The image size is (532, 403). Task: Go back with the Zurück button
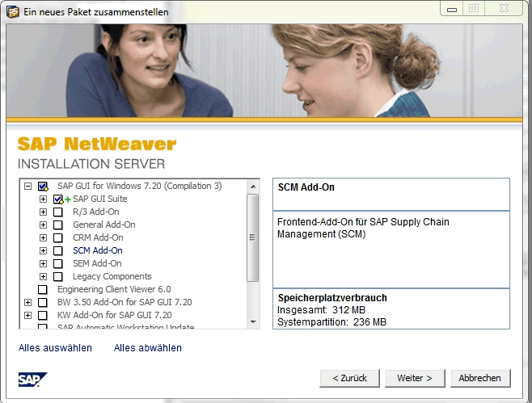pos(349,378)
